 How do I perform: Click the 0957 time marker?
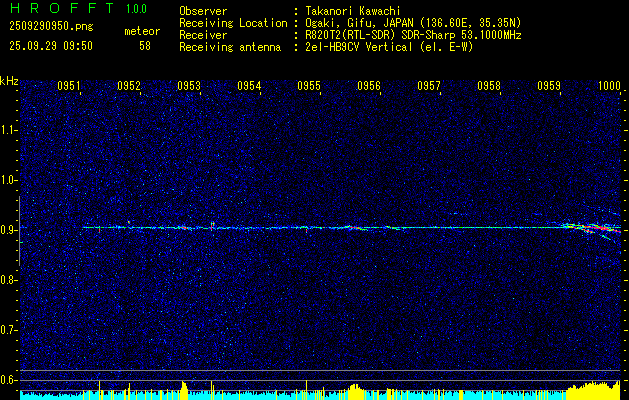tap(429, 85)
